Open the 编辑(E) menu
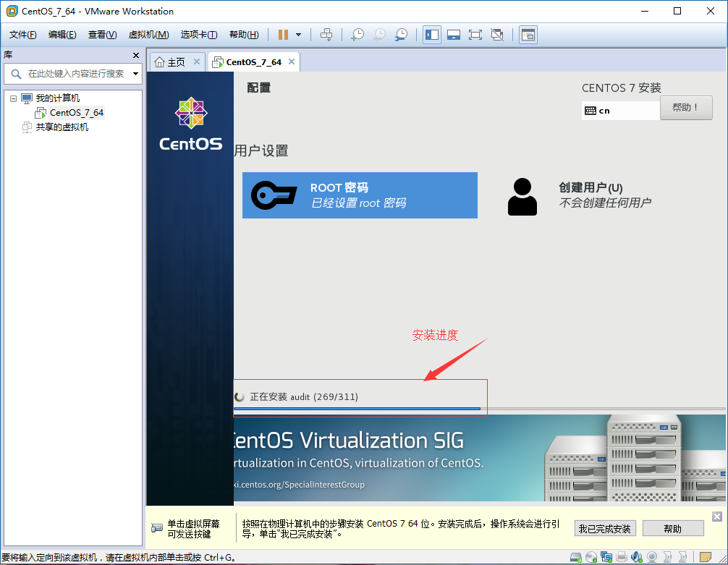This screenshot has width=728, height=565. [x=62, y=35]
